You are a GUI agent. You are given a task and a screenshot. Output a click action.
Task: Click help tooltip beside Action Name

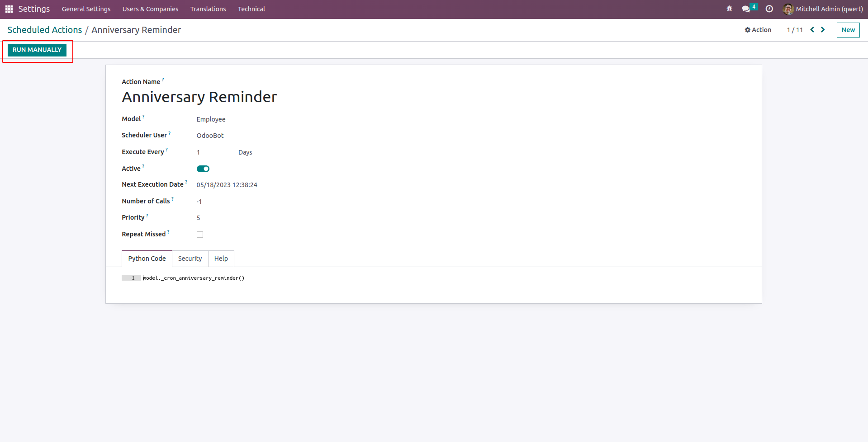163,80
